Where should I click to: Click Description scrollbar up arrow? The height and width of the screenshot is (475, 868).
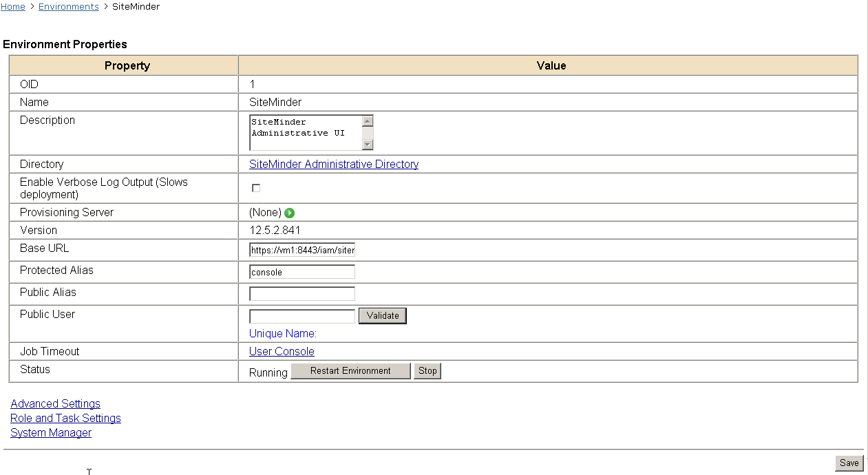coord(368,121)
